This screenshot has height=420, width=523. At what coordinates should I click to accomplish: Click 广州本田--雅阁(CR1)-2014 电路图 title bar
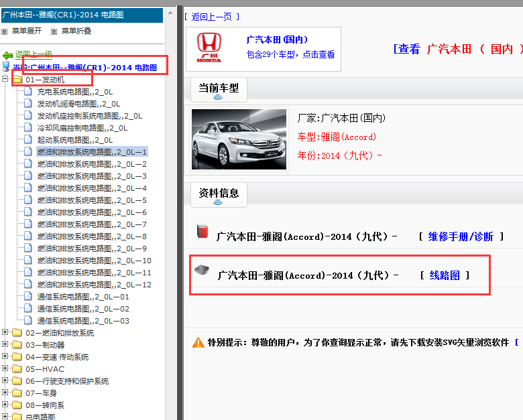pos(82,15)
